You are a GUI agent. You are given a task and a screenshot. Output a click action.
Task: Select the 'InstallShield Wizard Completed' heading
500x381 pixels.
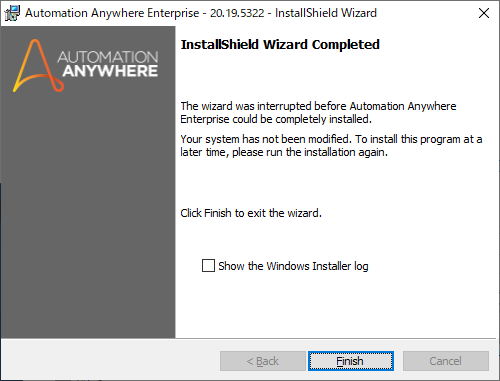coord(280,44)
